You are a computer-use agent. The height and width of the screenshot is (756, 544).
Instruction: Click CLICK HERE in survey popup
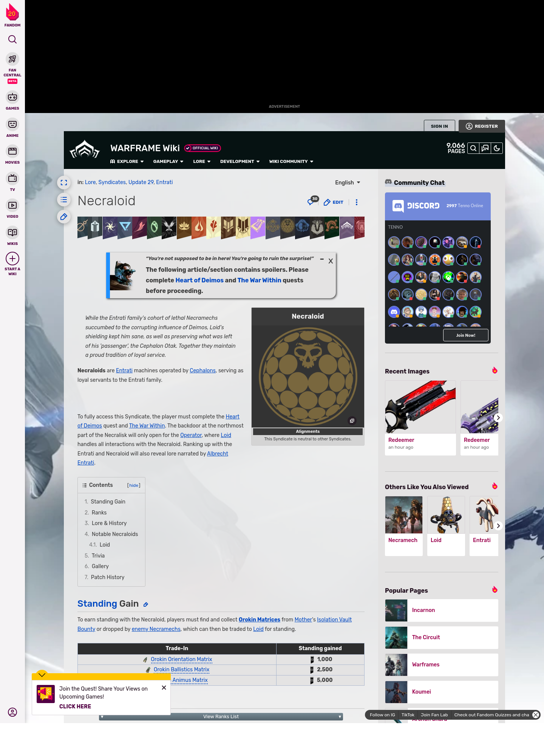(x=75, y=706)
